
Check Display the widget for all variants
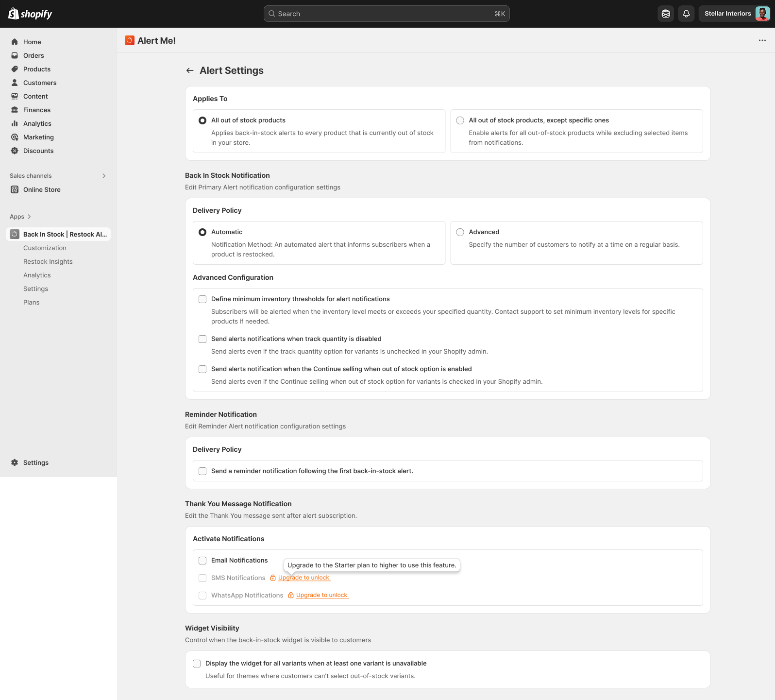[197, 664]
